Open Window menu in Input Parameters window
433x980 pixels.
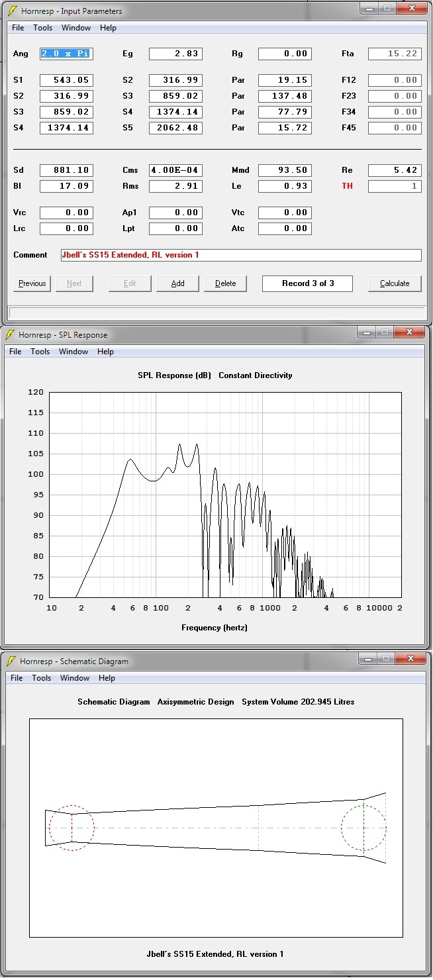point(76,28)
